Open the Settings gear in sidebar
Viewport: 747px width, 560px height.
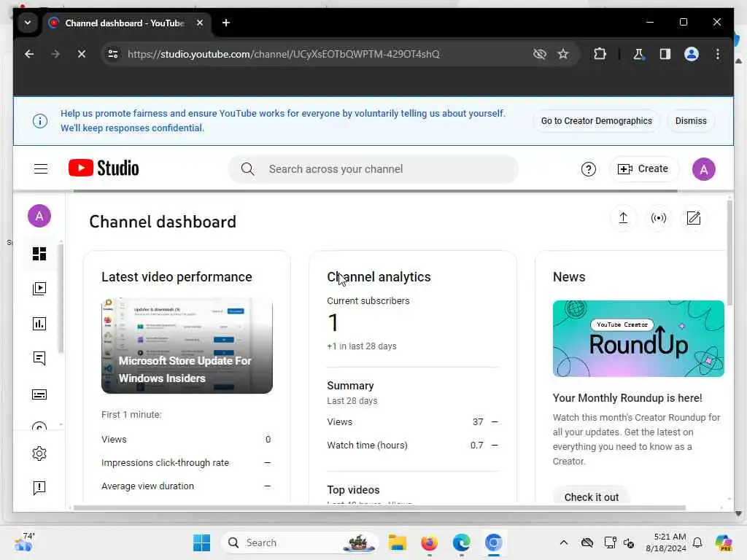pos(39,454)
